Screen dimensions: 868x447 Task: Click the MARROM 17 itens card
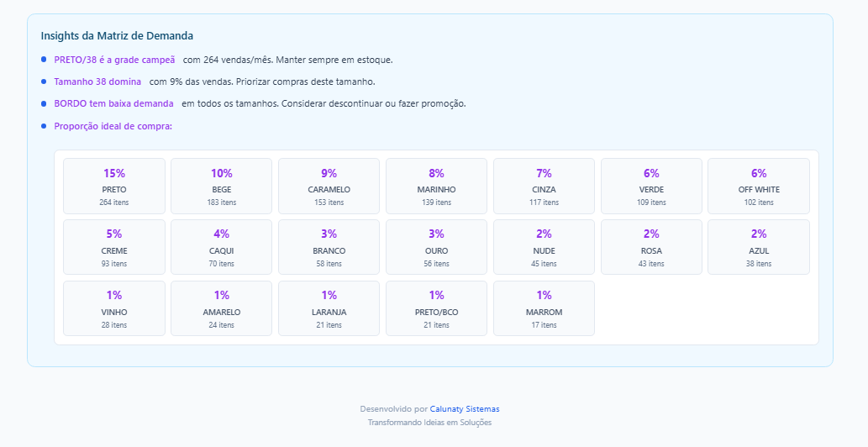pyautogui.click(x=544, y=308)
